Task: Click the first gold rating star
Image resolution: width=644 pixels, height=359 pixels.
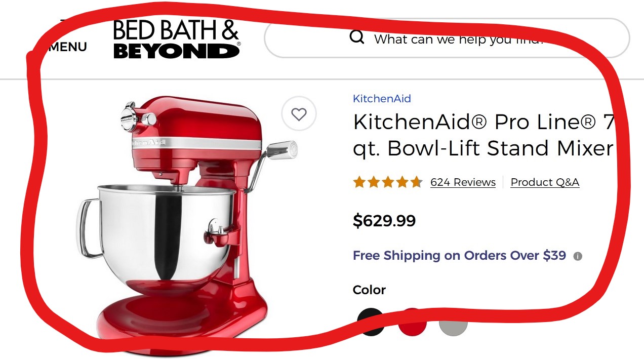Action: point(359,182)
